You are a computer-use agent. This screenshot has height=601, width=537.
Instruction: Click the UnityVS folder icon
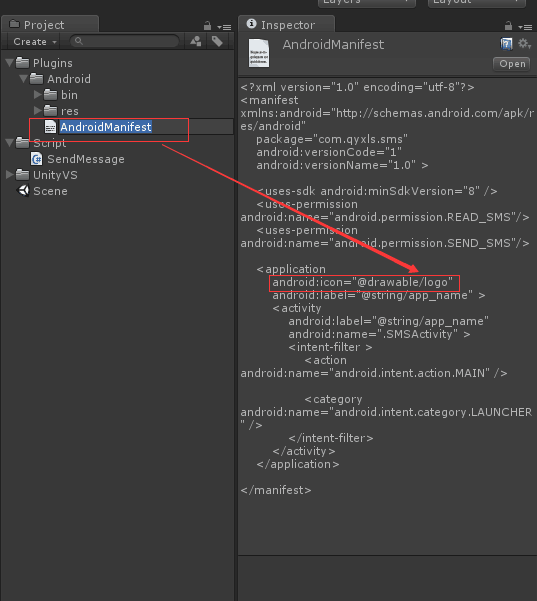coord(22,175)
